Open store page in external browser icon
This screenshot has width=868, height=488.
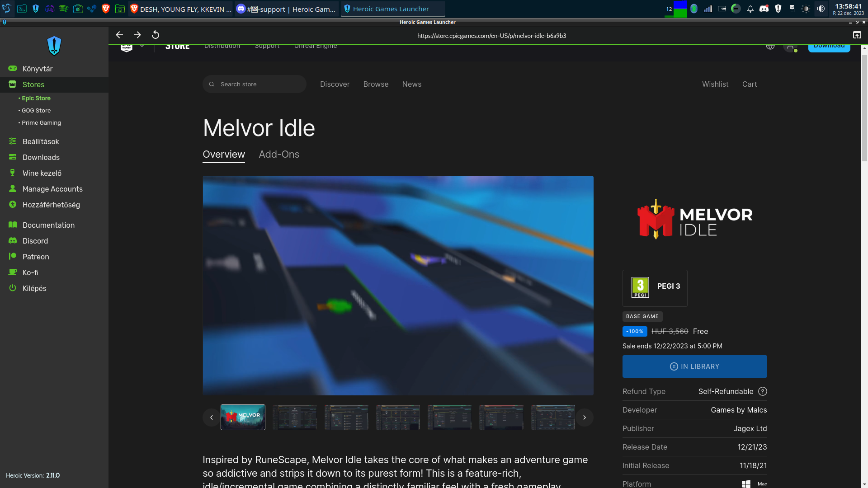tap(857, 35)
